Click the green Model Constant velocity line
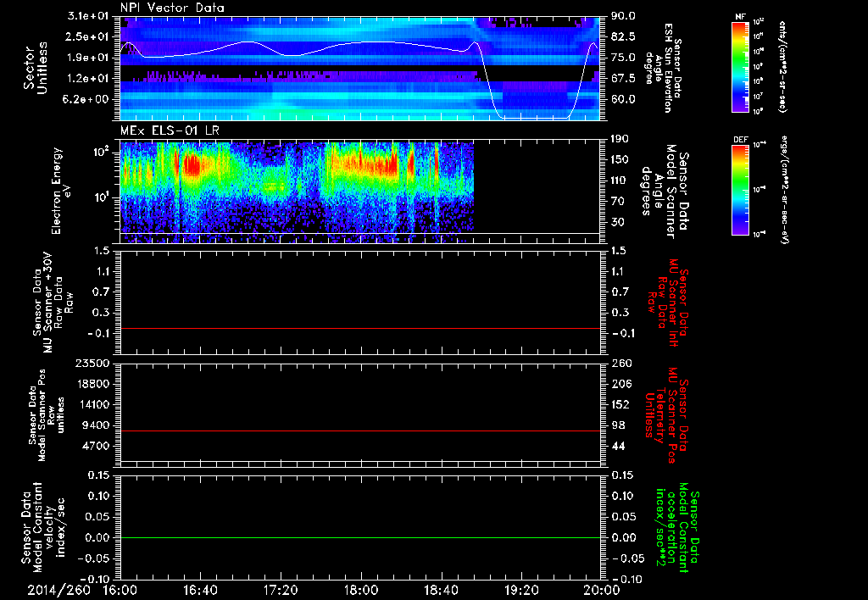Screen dimensions: 868x600 [x=360, y=538]
